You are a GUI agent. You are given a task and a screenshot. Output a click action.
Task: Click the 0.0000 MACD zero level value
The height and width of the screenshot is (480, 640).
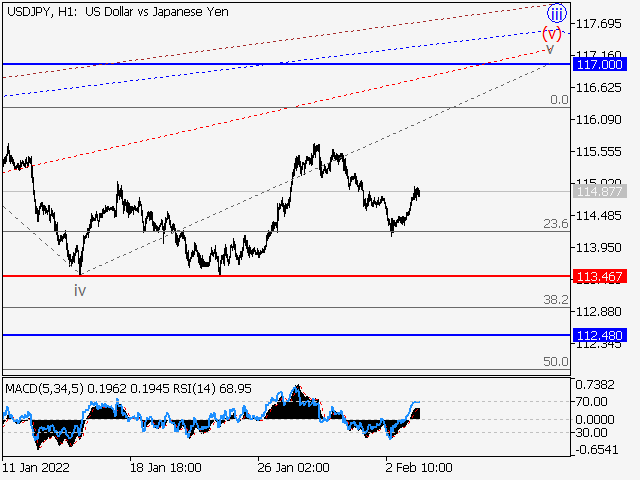pyautogui.click(x=595, y=420)
